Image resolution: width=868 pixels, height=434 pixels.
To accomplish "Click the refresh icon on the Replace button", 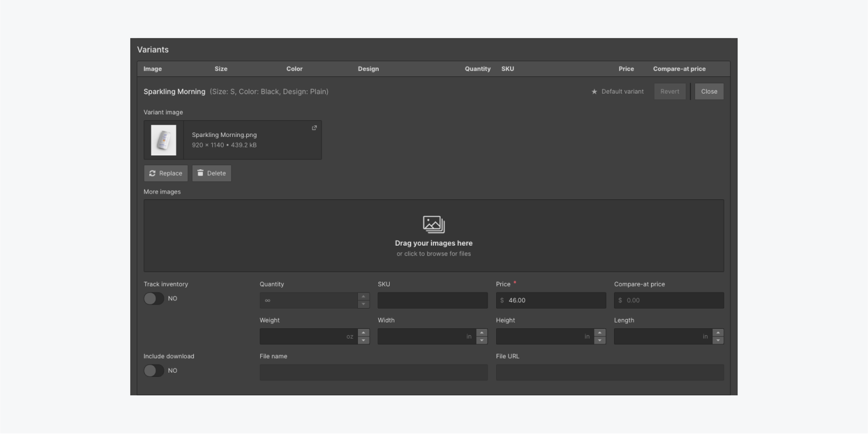I will pos(153,173).
